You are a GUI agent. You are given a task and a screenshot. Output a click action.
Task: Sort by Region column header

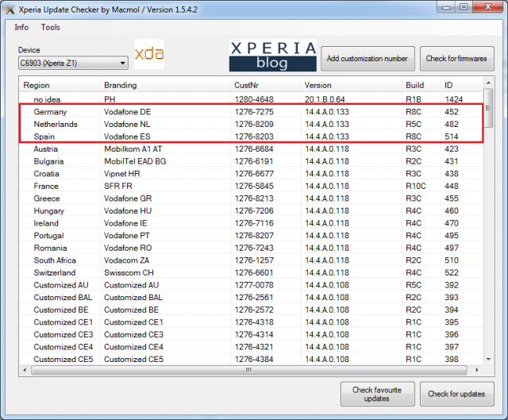point(60,85)
